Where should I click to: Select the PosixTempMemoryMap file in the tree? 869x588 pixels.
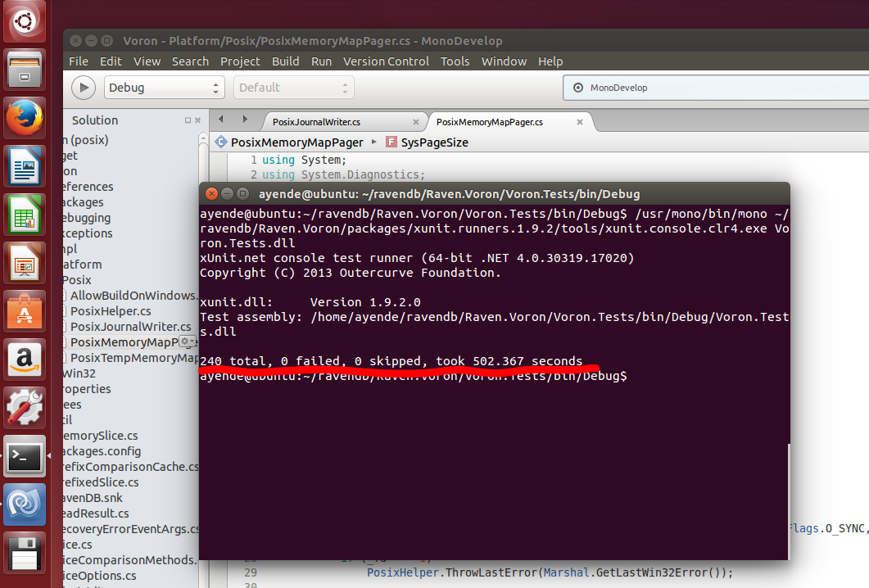pyautogui.click(x=134, y=357)
